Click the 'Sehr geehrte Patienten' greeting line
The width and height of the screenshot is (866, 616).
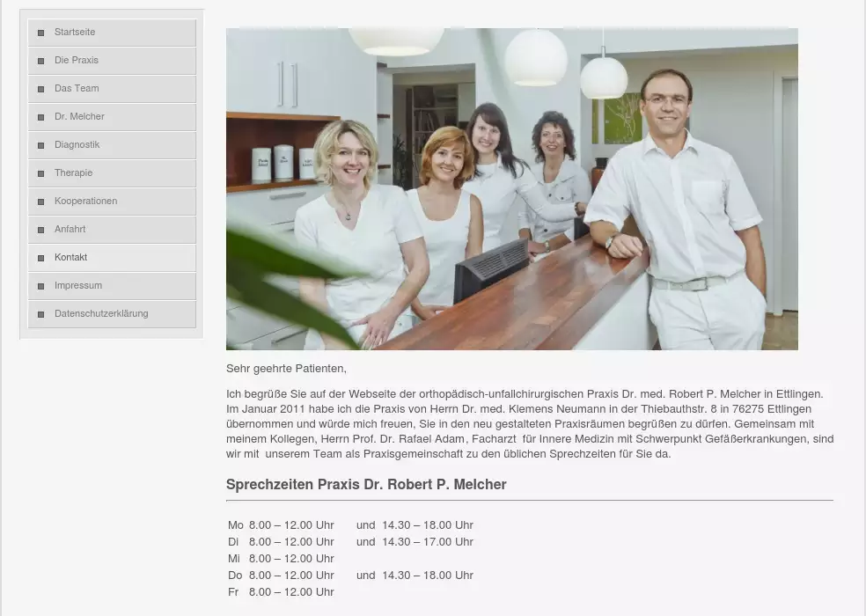(286, 369)
